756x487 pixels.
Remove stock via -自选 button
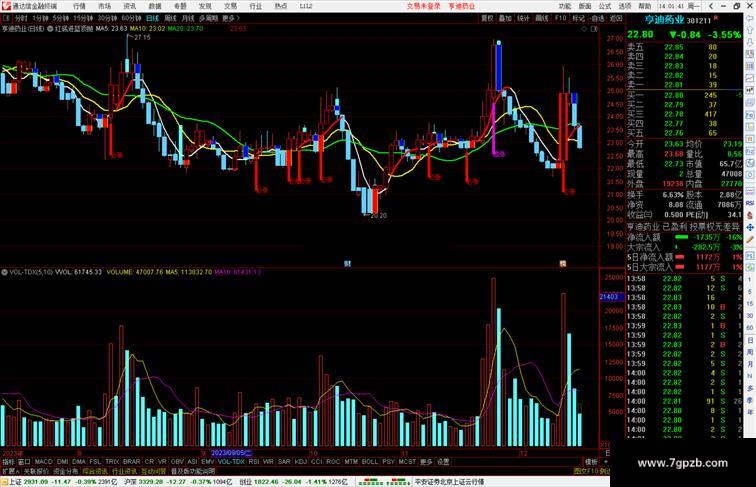pyautogui.click(x=597, y=18)
